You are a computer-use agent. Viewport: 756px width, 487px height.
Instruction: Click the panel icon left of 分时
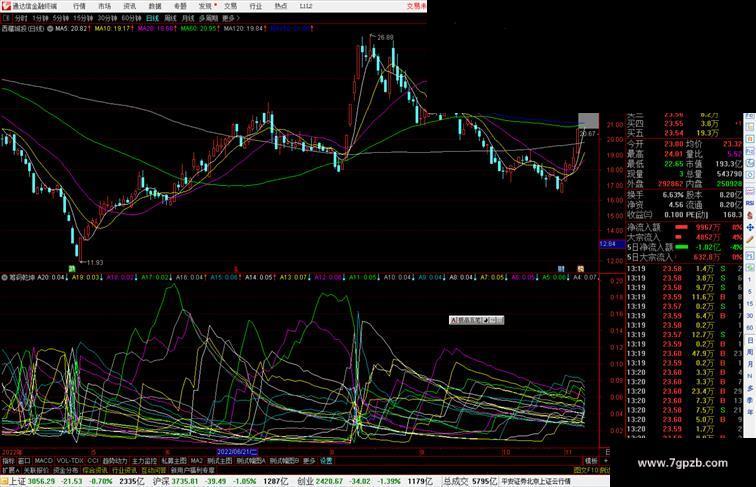6,18
